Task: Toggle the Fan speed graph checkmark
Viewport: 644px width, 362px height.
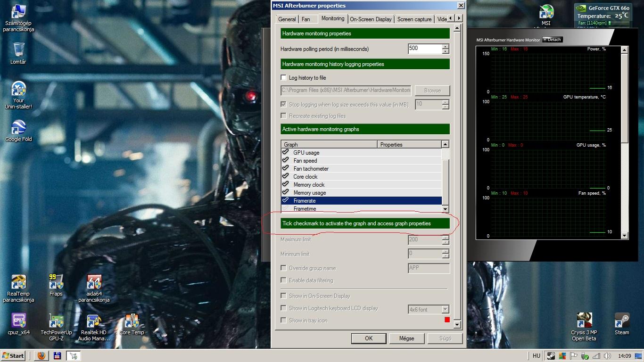Action: (x=285, y=160)
